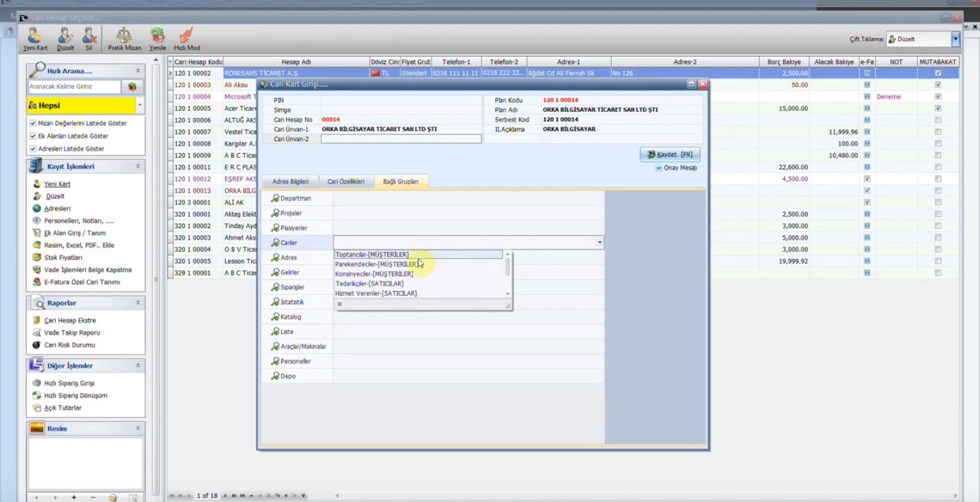Click the Projeler group button
Screen dimensions: 980x502
pos(297,213)
